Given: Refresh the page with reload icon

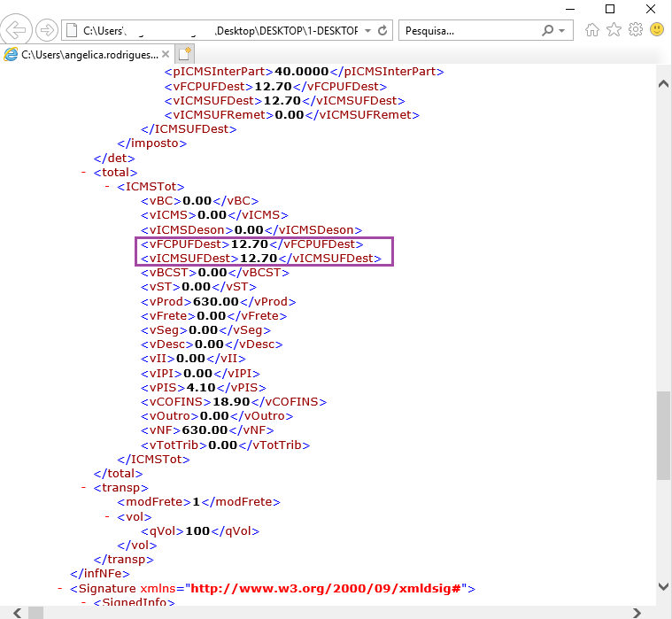Looking at the screenshot, I should point(382,30).
